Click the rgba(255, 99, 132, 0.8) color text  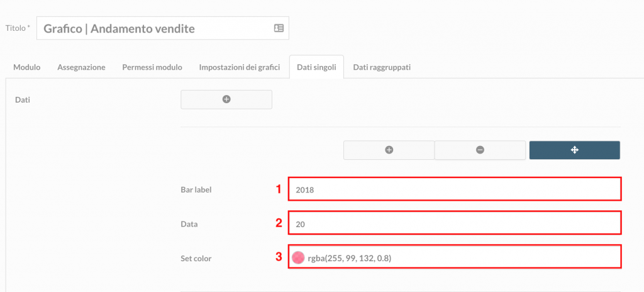(x=349, y=258)
